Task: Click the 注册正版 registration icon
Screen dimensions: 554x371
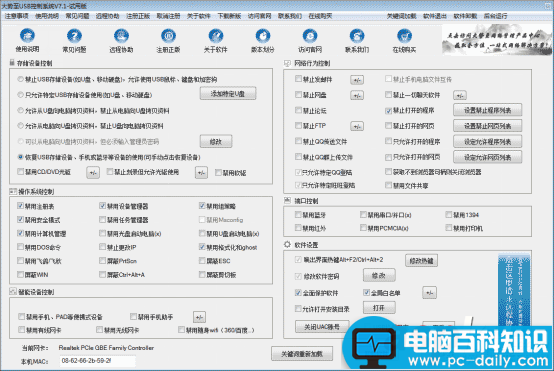Action: [169, 36]
